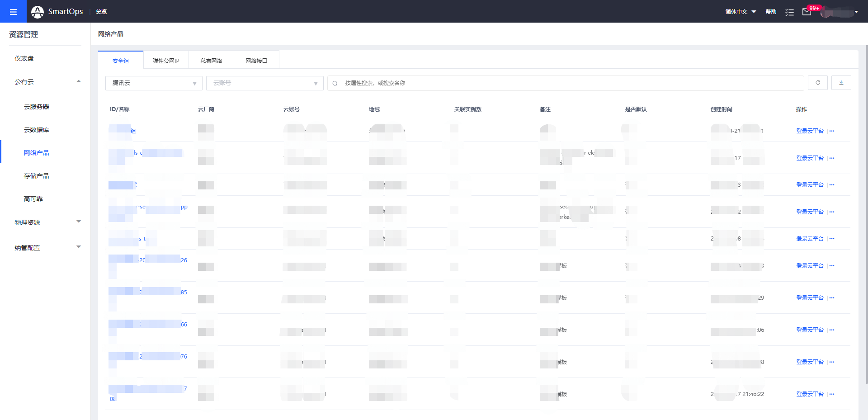868x420 pixels.
Task: Click the ID/名称 column header
Action: pyautogui.click(x=119, y=109)
